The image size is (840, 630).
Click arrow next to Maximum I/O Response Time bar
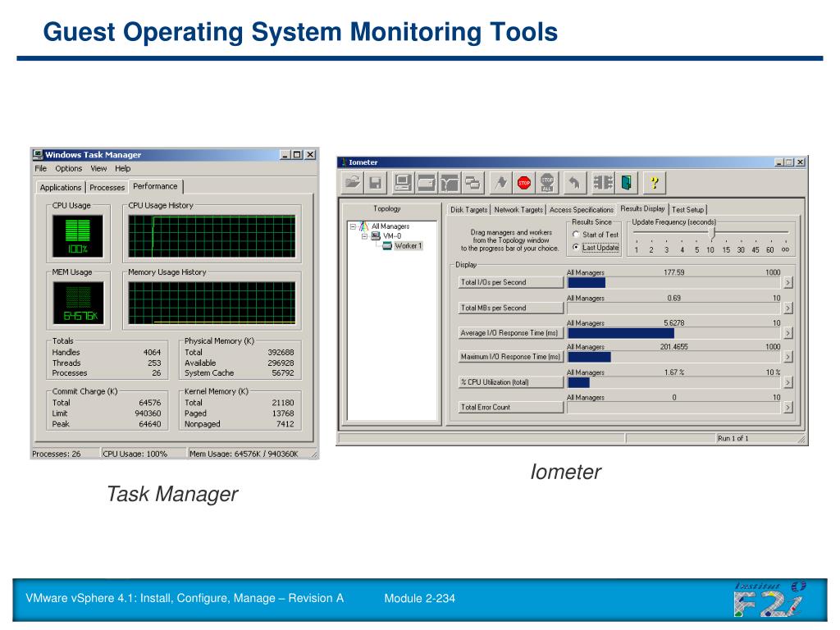pos(788,357)
